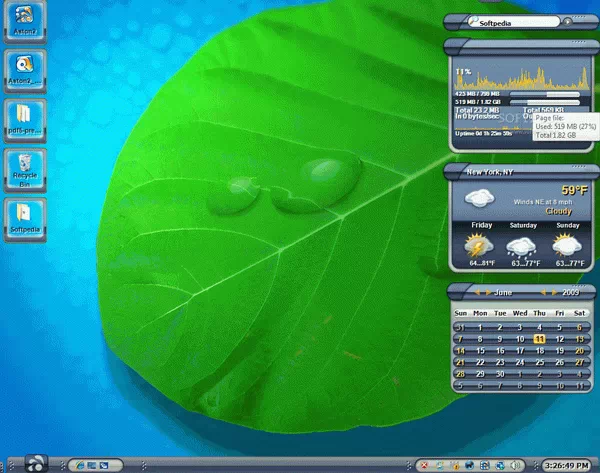Select the pdf5-pre... folder icon
Viewport: 600px width, 473px height.
[x=25, y=120]
